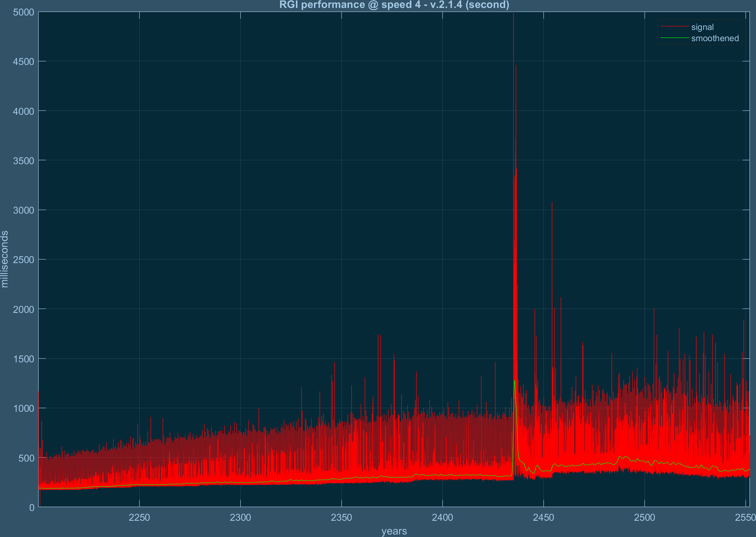Click the x-axis tick label 2400
This screenshot has height=537, width=756.
442,518
